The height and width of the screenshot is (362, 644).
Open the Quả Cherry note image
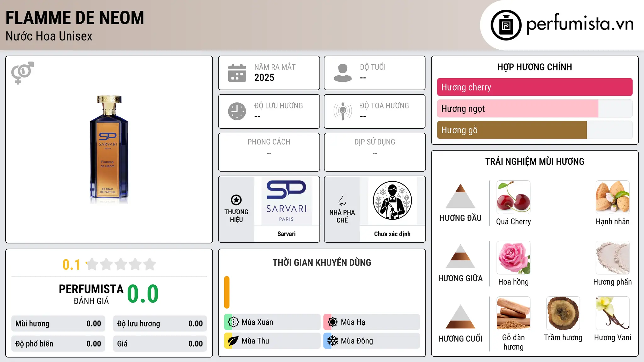coord(514,197)
